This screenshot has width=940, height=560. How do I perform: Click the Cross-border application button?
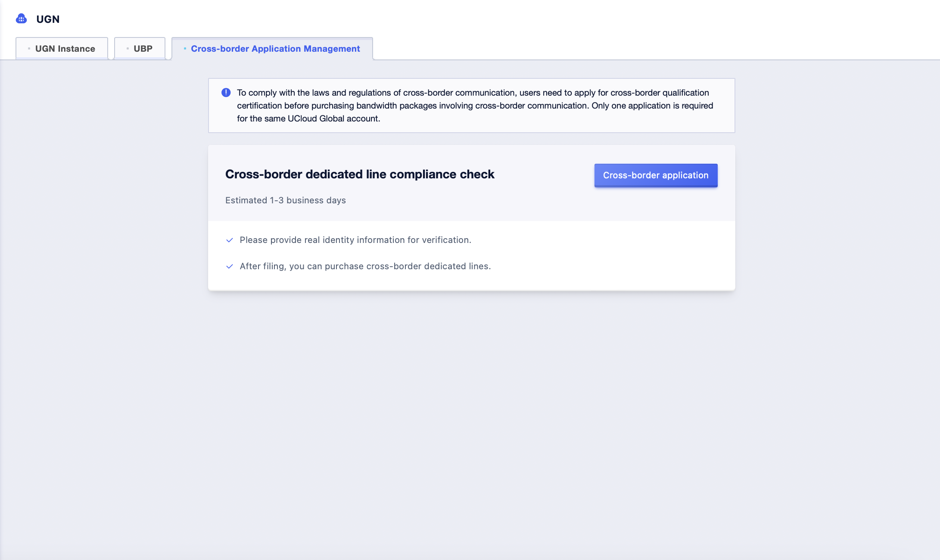656,175
